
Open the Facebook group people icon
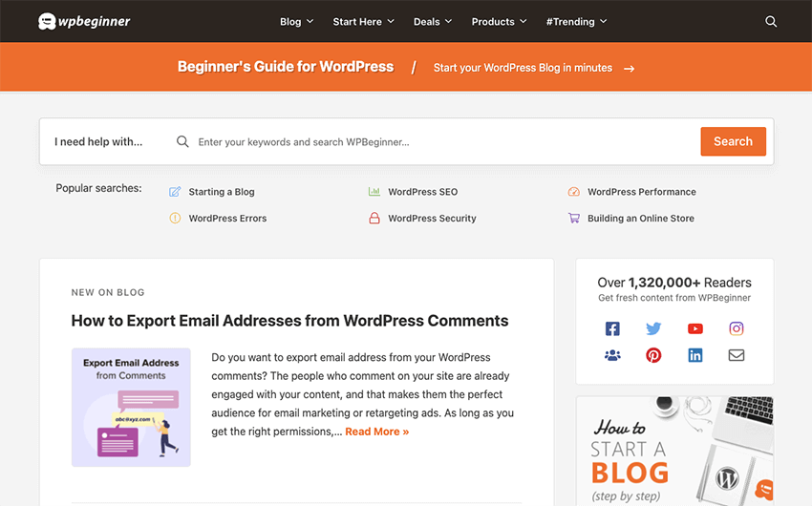coord(612,355)
